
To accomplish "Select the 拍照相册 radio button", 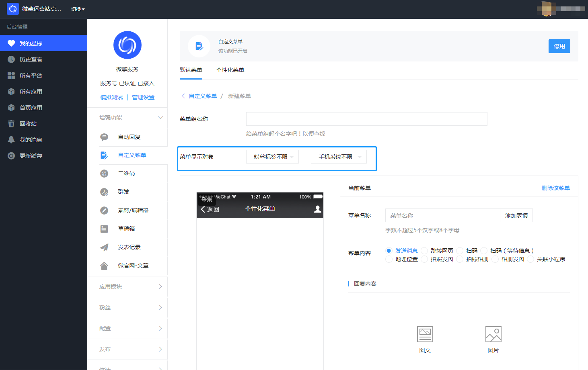I will [x=459, y=259].
